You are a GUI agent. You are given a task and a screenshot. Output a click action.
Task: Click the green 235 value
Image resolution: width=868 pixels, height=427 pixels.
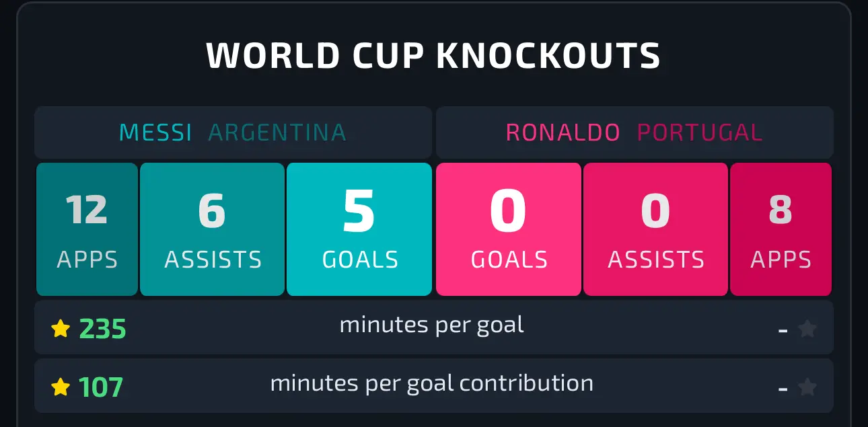pyautogui.click(x=102, y=329)
